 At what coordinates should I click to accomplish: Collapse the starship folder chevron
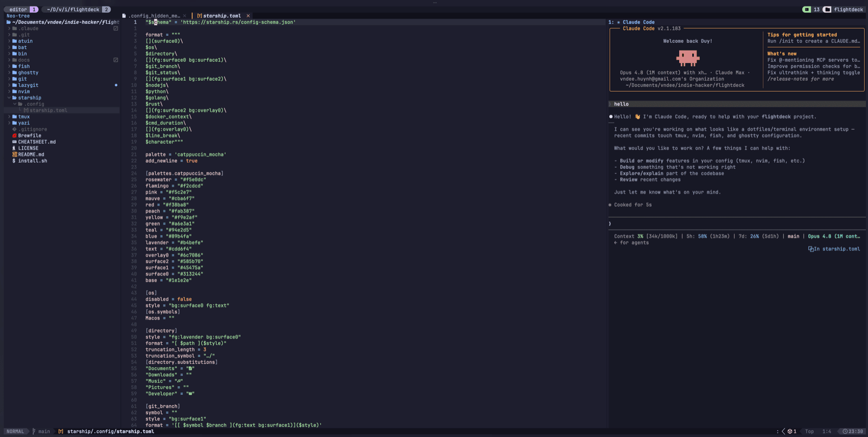tap(9, 98)
